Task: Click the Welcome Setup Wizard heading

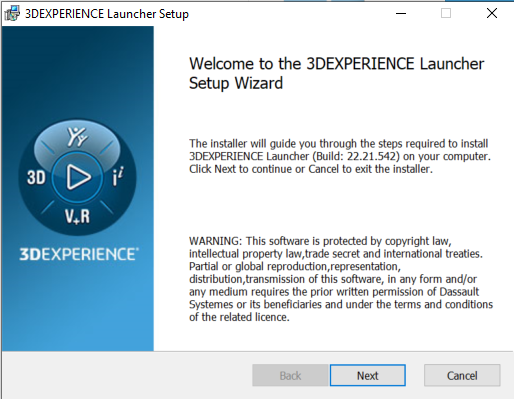Action: (337, 73)
